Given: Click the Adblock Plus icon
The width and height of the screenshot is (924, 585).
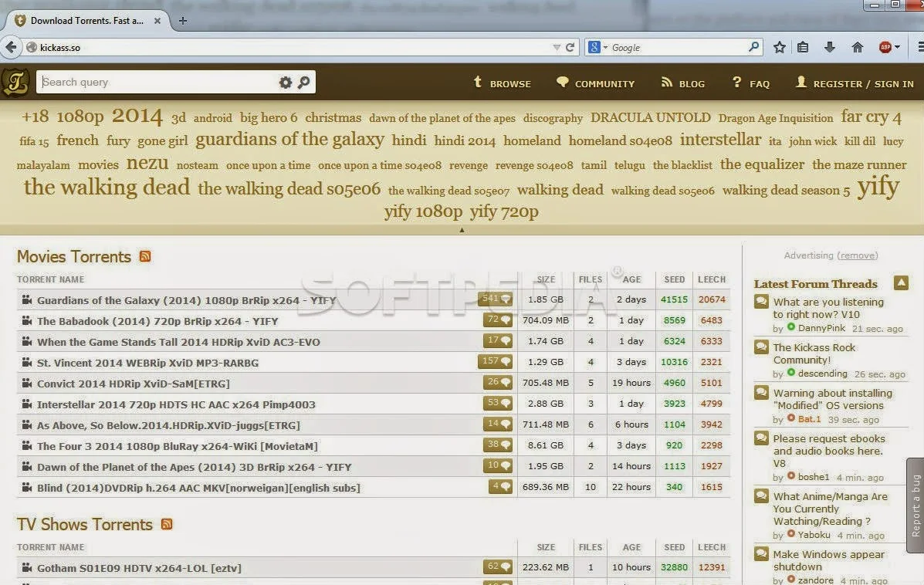Looking at the screenshot, I should point(885,47).
